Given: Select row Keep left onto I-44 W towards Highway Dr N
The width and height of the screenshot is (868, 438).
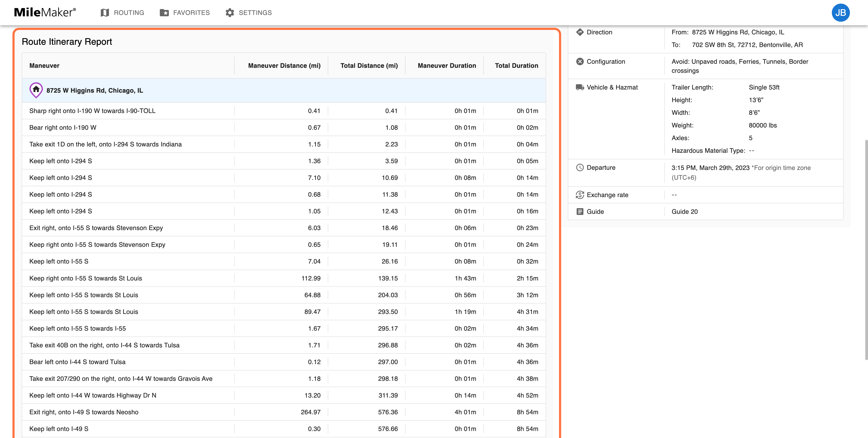Looking at the screenshot, I should point(284,395).
